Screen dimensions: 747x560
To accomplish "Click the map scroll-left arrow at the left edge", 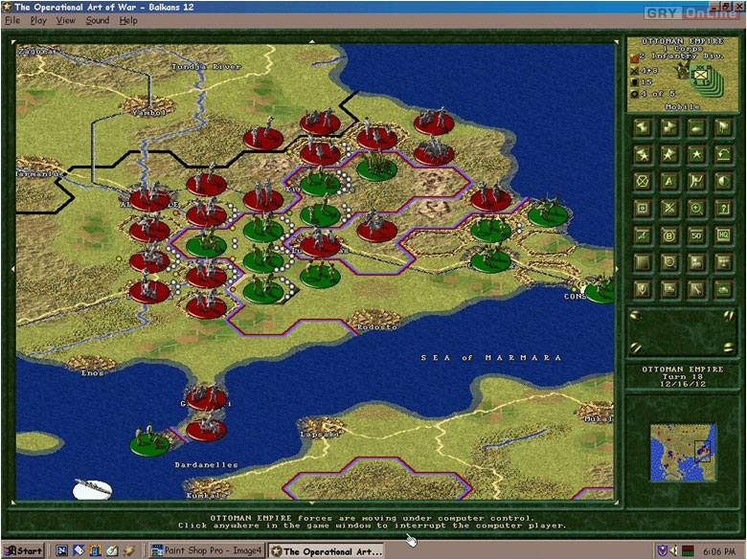I will [12, 269].
